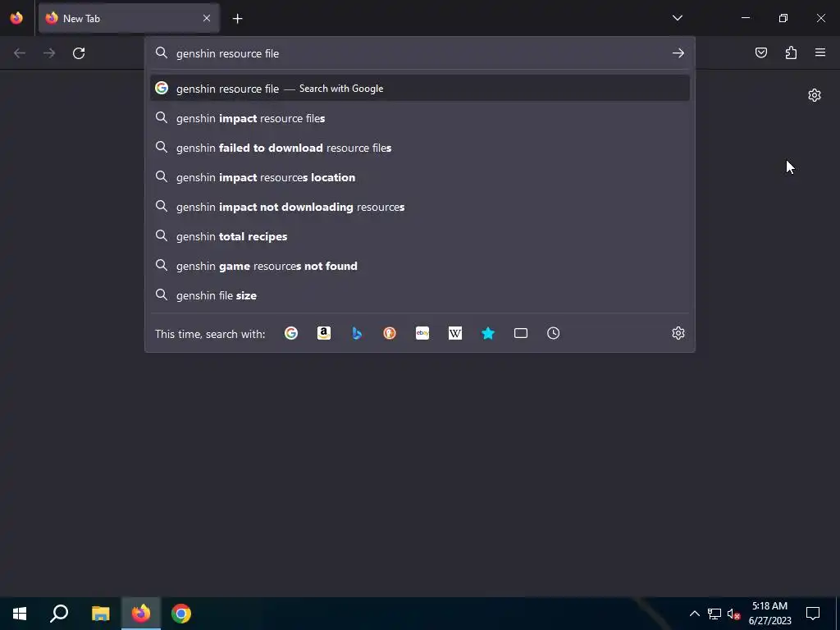
Task: Restore down the Firefox window
Action: [783, 18]
